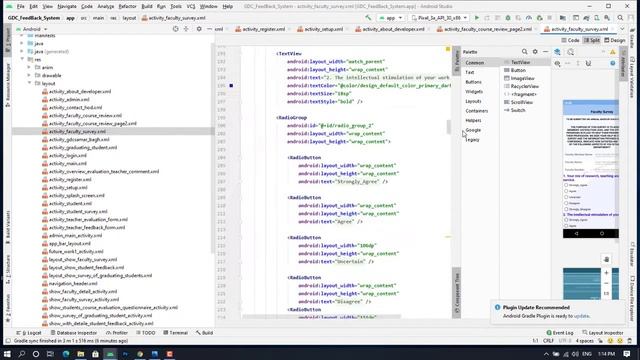Run the app with the green play icon
Image resolution: width=640 pixels, height=360 pixels.
coord(476,18)
